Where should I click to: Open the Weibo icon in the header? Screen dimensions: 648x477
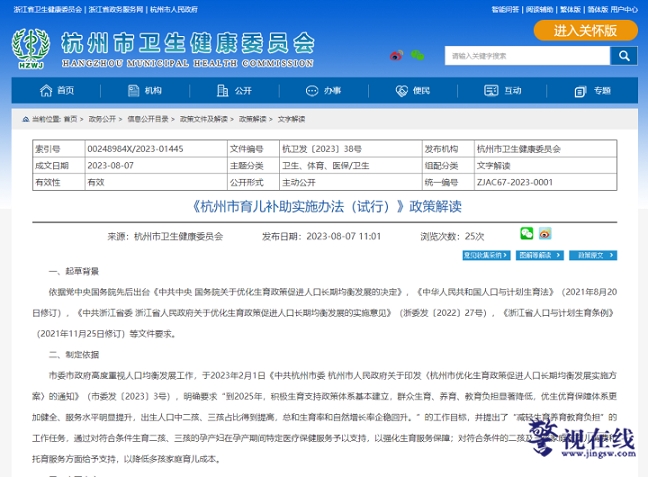click(x=396, y=55)
